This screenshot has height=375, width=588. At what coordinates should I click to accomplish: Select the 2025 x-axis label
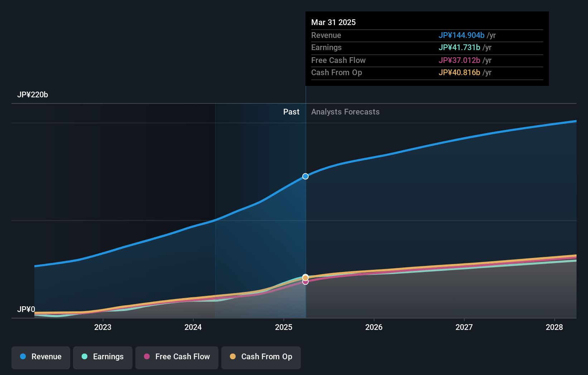284,327
